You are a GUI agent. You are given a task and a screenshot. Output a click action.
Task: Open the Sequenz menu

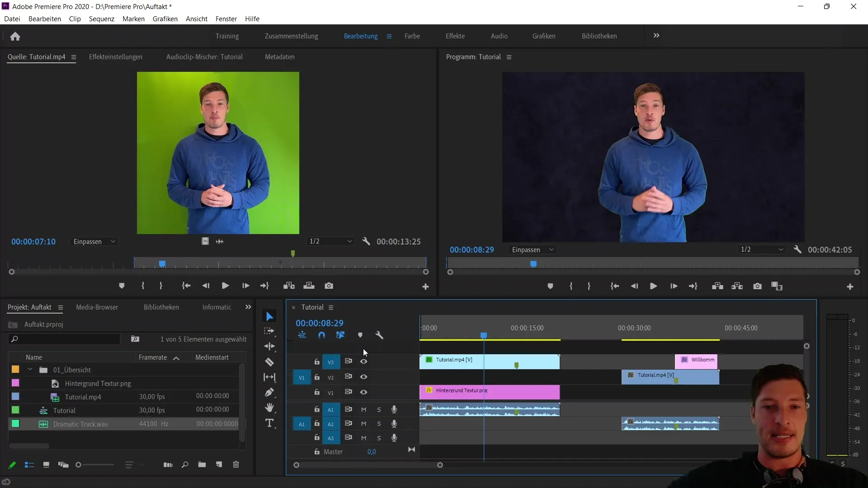click(101, 19)
